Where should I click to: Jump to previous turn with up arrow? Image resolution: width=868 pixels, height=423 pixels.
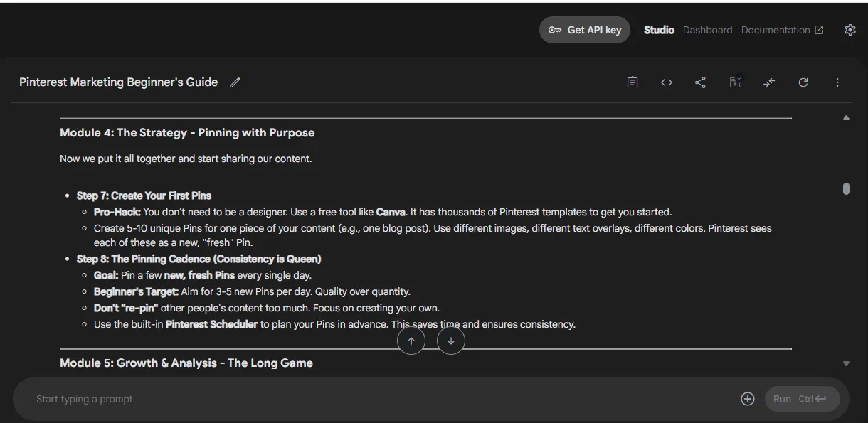point(411,341)
